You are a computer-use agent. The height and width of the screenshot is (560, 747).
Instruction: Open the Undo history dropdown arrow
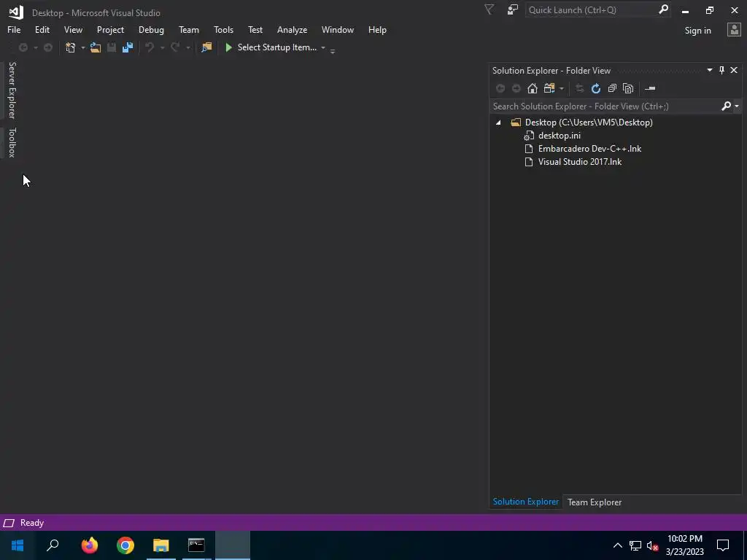pos(162,47)
